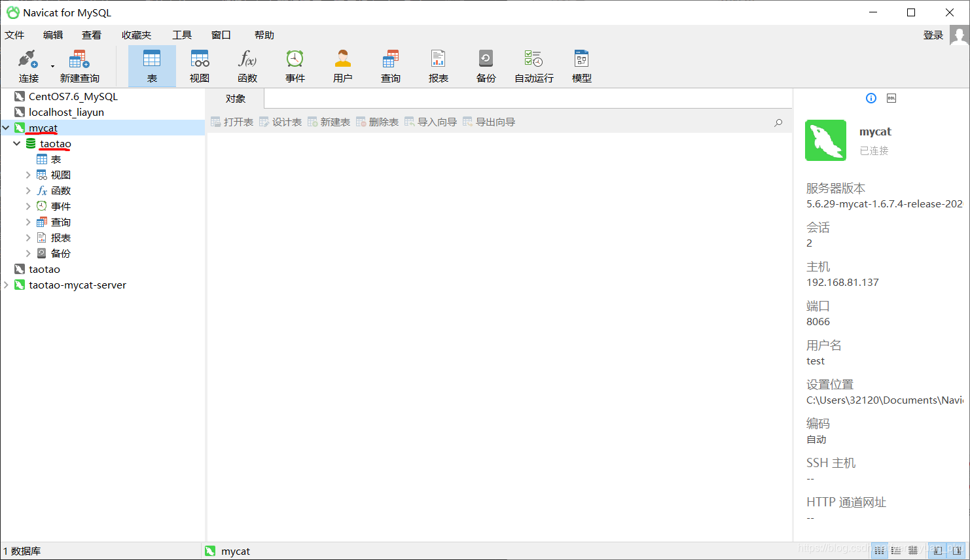The width and height of the screenshot is (970, 560).
Task: Collapse the taotao database node under mycat
Action: (x=17, y=143)
